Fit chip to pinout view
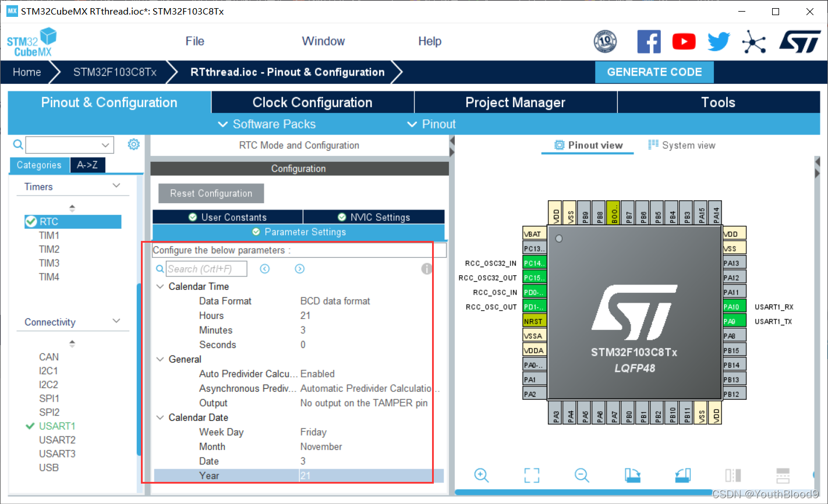This screenshot has width=828, height=504. pyautogui.click(x=532, y=475)
